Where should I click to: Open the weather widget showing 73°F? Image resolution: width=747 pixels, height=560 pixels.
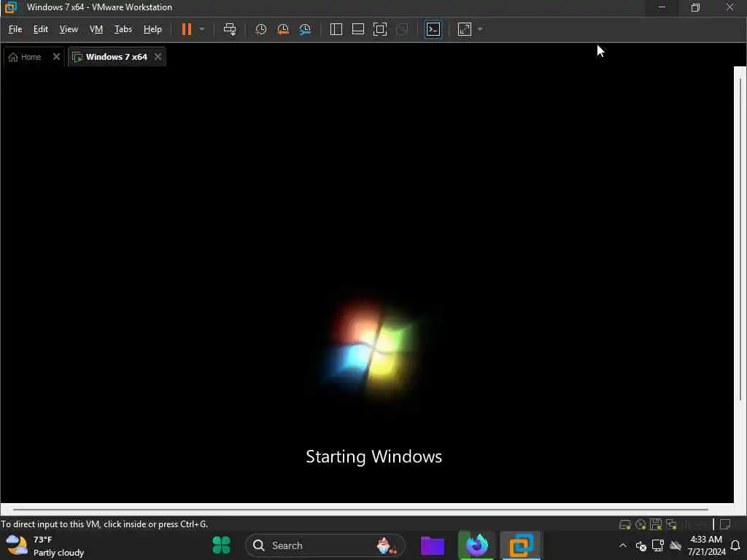pyautogui.click(x=45, y=545)
